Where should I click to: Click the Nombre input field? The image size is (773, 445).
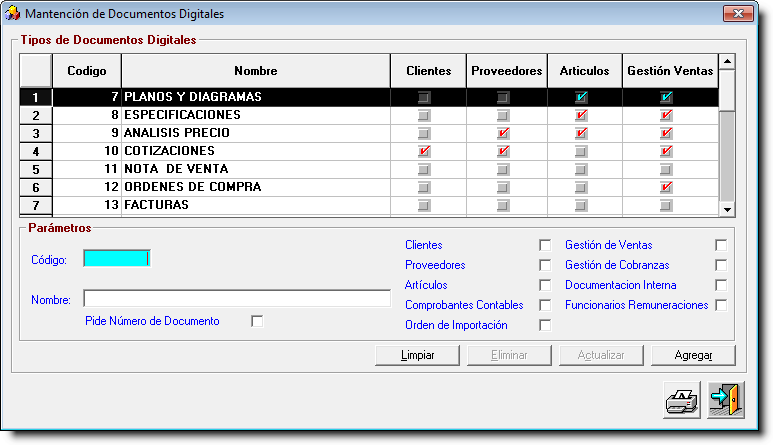[x=237, y=298]
